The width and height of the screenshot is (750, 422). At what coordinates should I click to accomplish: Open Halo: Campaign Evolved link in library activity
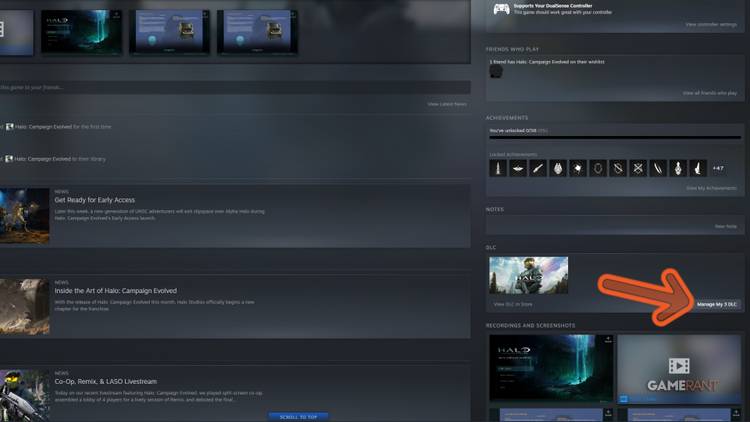43,159
